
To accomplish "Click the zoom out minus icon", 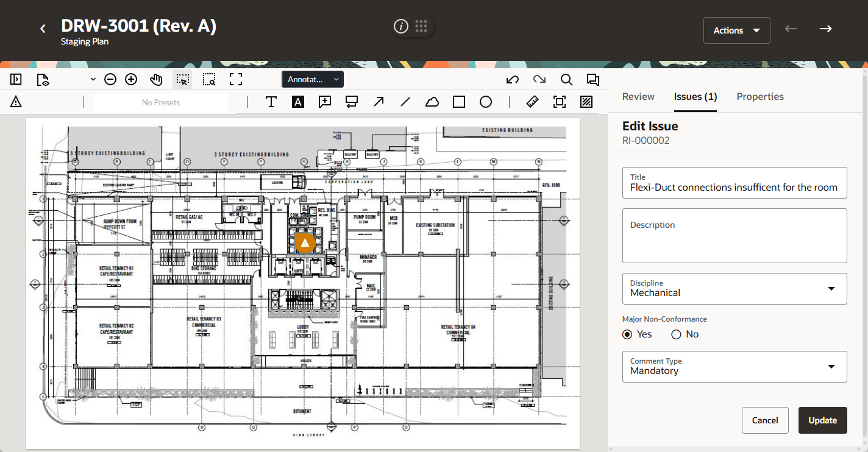I will pos(110,79).
